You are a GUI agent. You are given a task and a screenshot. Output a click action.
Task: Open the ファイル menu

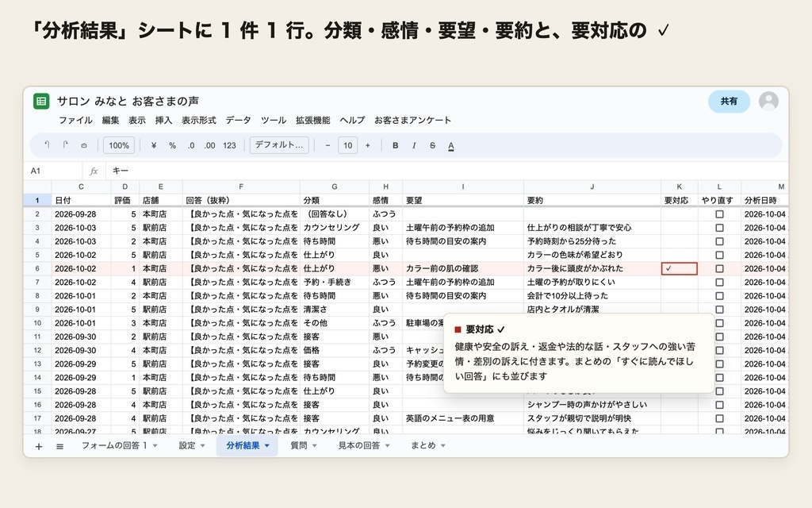click(x=75, y=121)
